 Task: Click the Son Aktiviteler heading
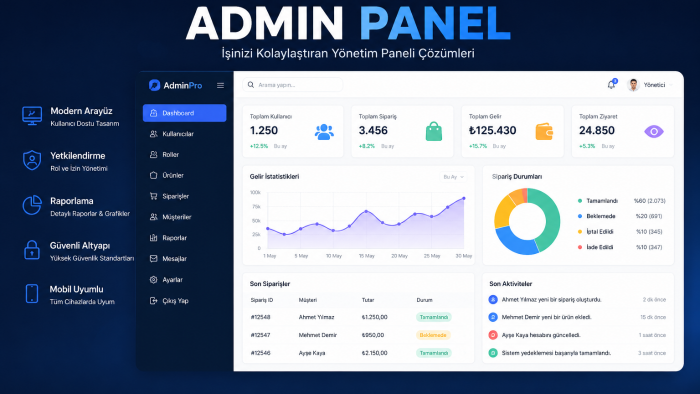pyautogui.click(x=510, y=284)
